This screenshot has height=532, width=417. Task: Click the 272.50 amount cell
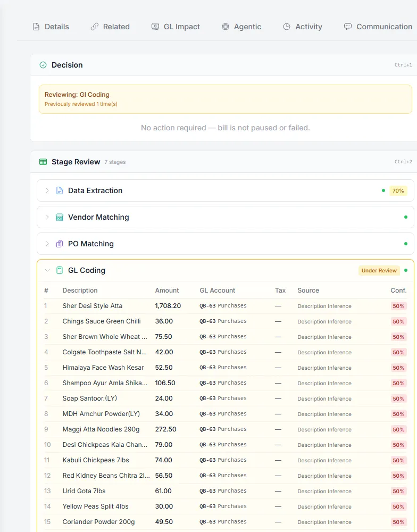click(165, 429)
